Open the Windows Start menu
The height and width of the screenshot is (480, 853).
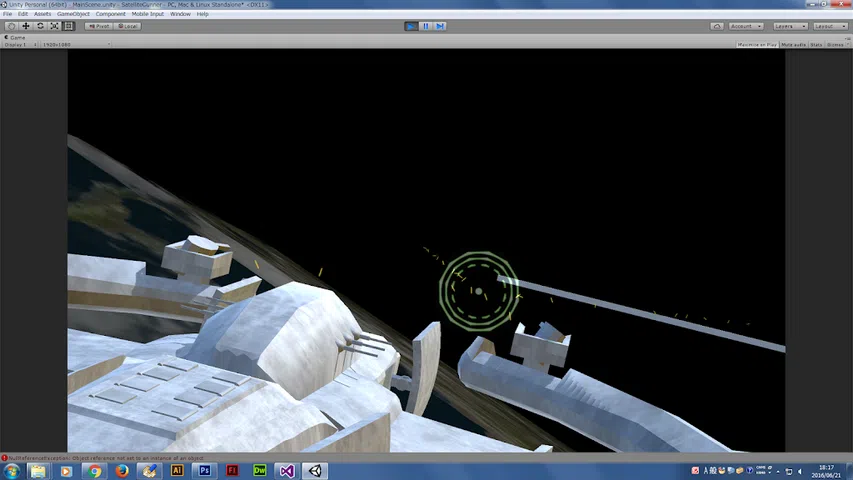(x=11, y=471)
